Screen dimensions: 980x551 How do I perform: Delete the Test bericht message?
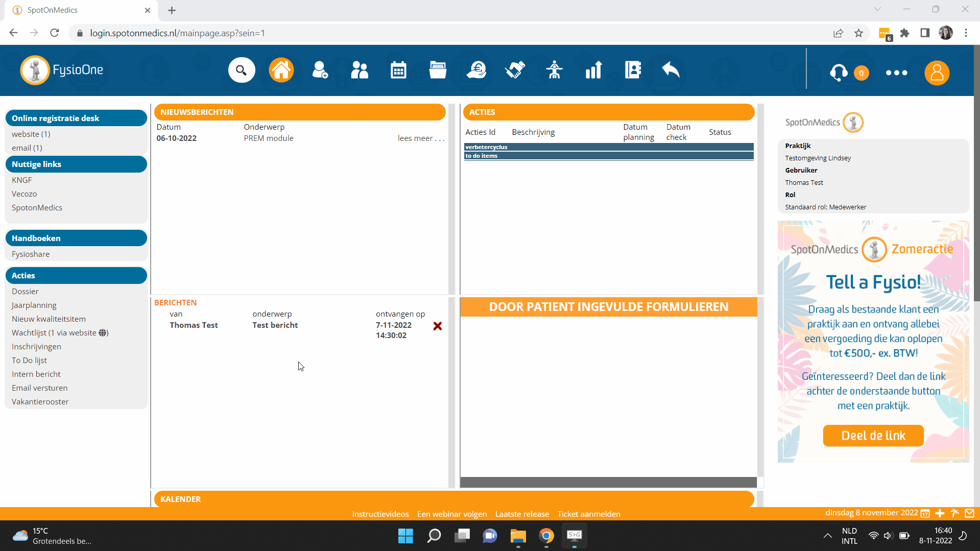(438, 326)
